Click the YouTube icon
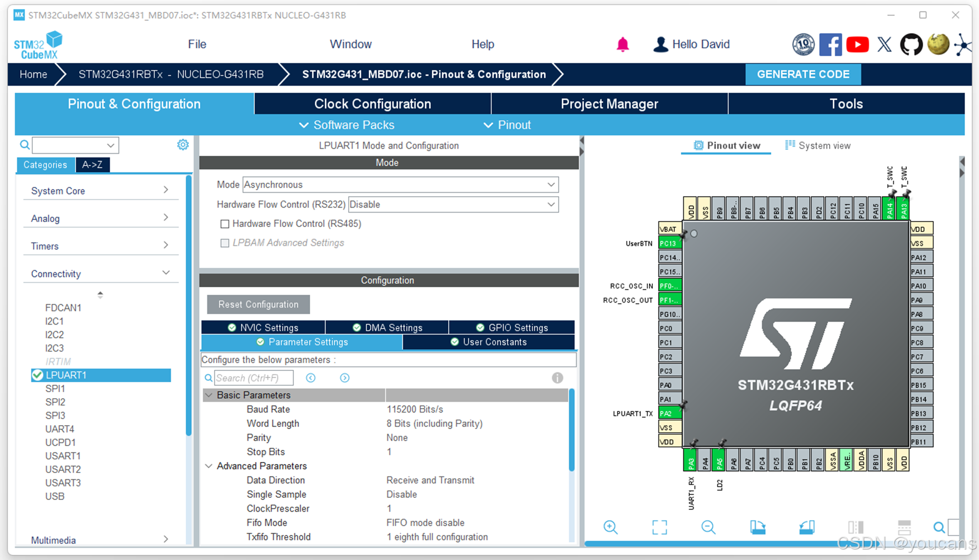Screen dimensions: 979x560 pyautogui.click(x=857, y=45)
